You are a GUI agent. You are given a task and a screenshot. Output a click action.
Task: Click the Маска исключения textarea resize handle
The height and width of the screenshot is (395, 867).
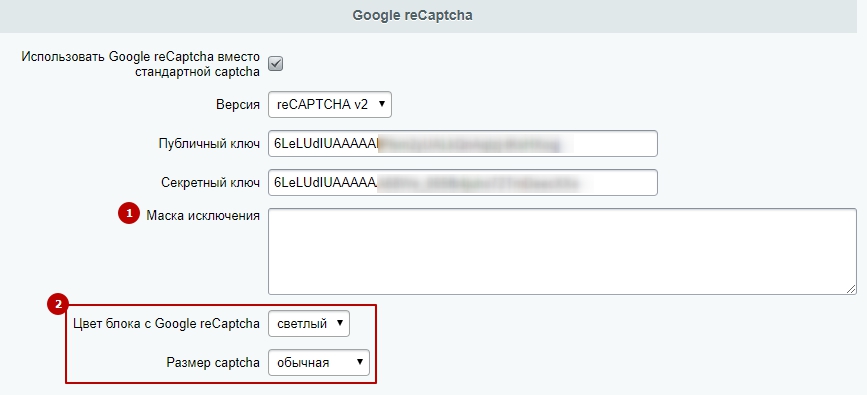point(851,289)
